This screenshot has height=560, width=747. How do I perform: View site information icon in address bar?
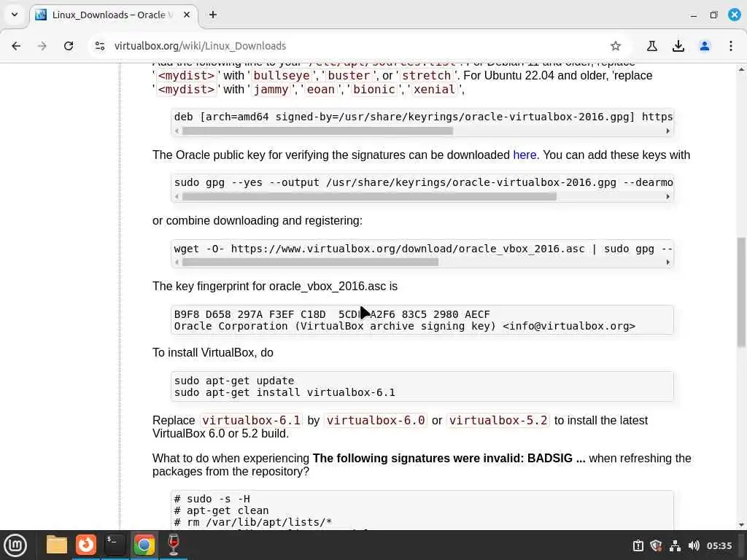pyautogui.click(x=99, y=46)
